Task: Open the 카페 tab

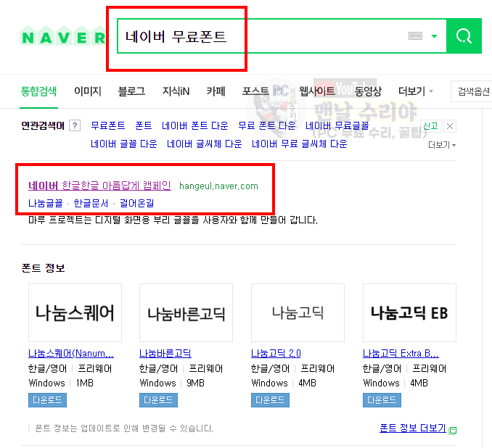Action: point(216,91)
